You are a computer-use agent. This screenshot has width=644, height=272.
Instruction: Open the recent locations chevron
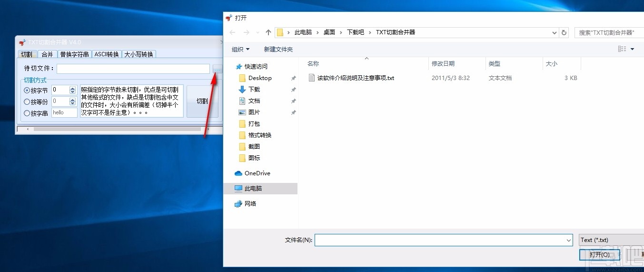(x=258, y=33)
